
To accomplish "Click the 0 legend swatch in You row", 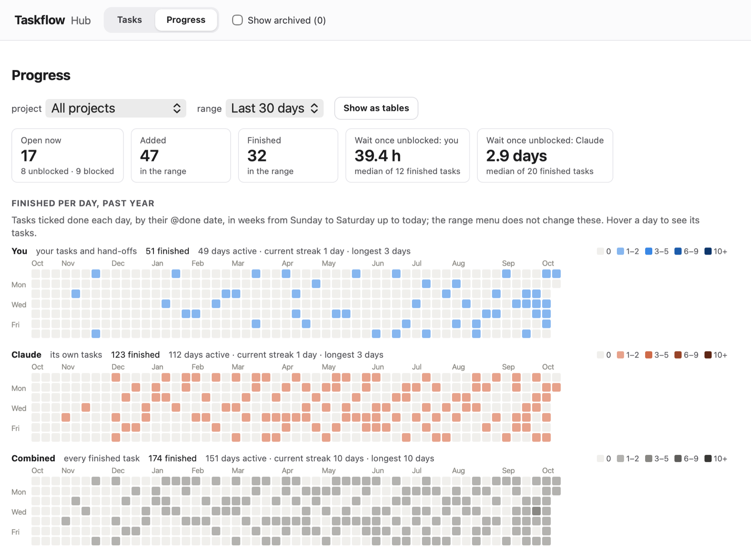I will pyautogui.click(x=600, y=251).
